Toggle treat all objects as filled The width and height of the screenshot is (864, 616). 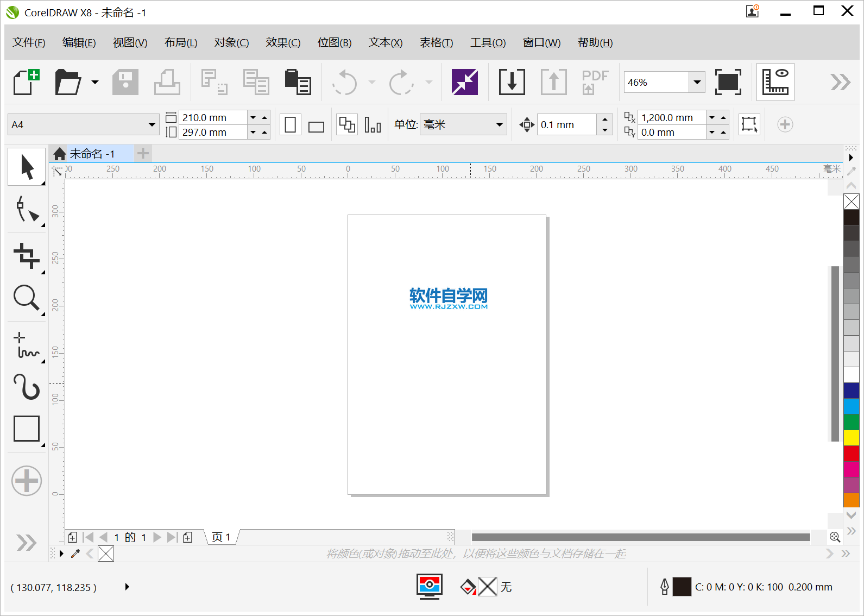749,124
